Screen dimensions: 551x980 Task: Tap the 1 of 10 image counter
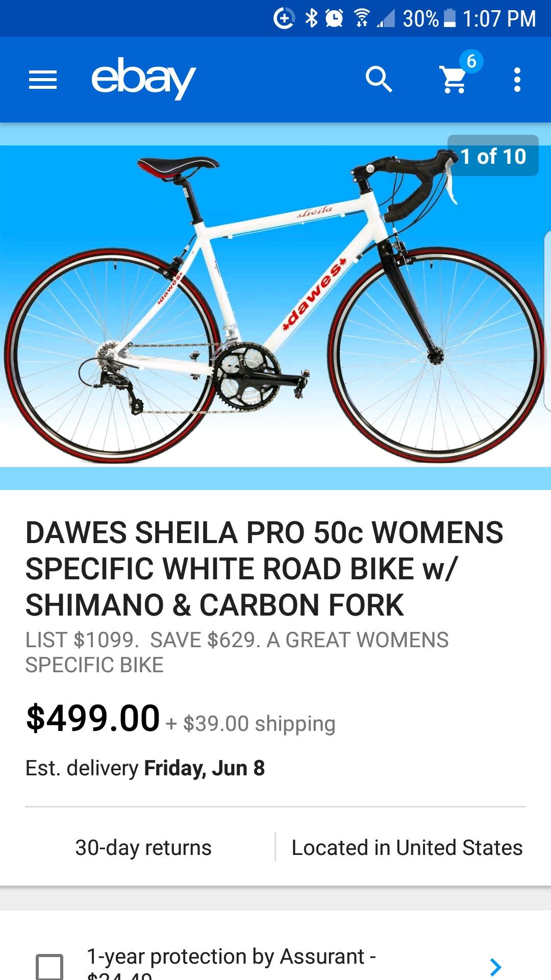pos(493,156)
